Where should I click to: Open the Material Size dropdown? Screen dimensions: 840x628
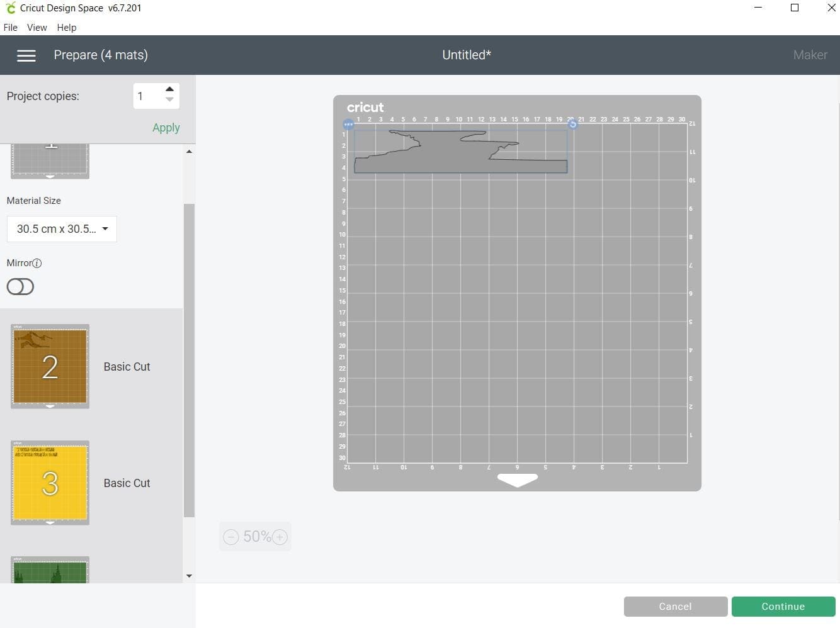[62, 229]
